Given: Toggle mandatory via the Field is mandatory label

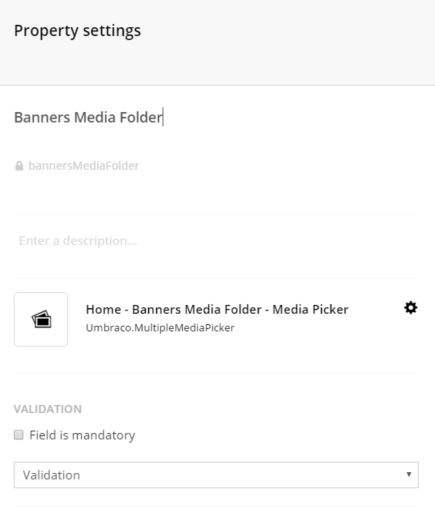Looking at the screenshot, I should tap(82, 435).
